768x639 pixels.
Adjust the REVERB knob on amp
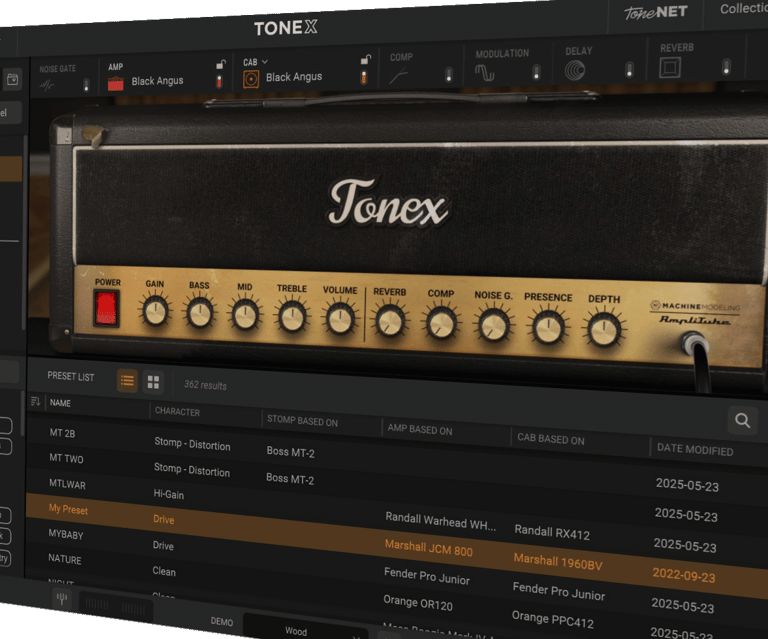pos(390,322)
